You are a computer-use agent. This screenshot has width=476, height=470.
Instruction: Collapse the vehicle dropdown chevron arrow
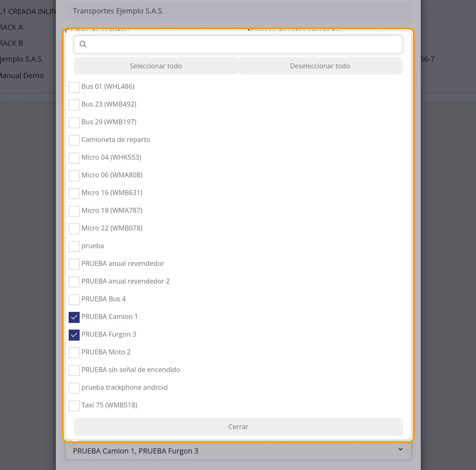[401, 449]
